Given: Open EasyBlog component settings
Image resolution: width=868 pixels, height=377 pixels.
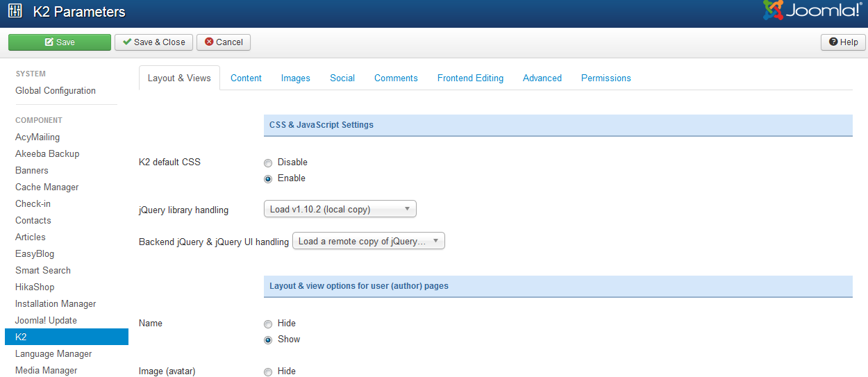Looking at the screenshot, I should (x=35, y=254).
